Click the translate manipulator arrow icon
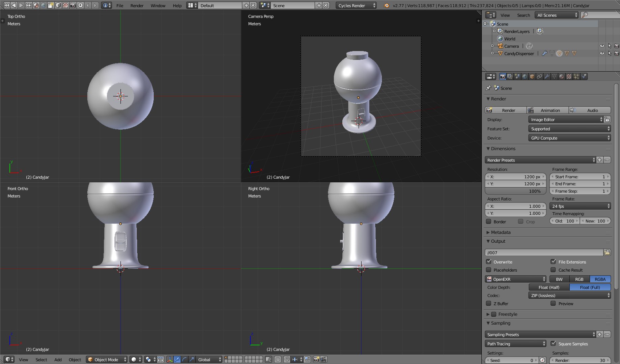This screenshot has height=364, width=620. [177, 360]
